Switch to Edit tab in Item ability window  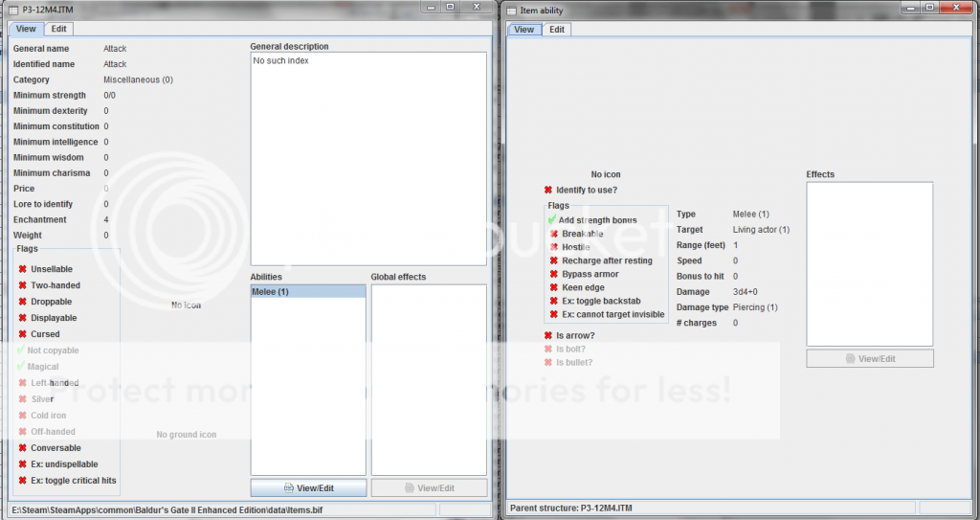click(556, 30)
